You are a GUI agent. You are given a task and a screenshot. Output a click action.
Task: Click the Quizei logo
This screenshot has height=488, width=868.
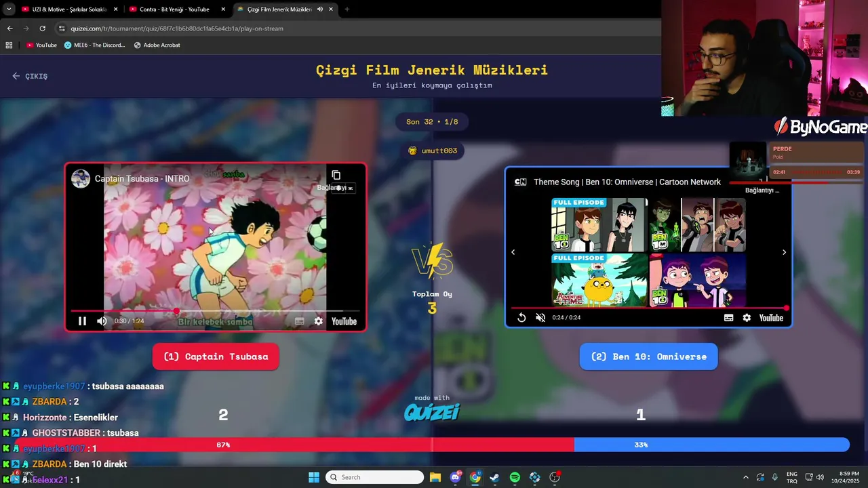pyautogui.click(x=432, y=411)
